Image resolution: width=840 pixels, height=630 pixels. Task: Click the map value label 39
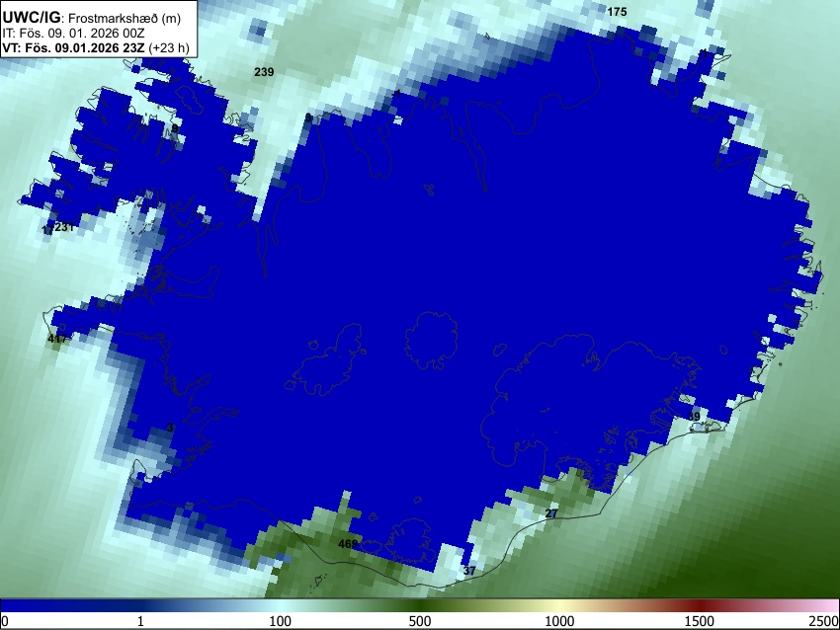694,417
